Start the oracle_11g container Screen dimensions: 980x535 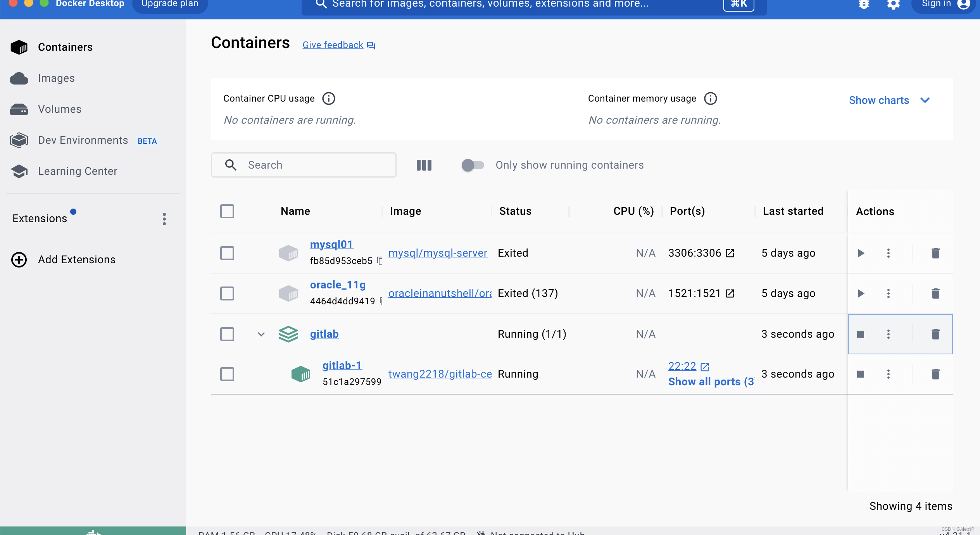pos(861,293)
